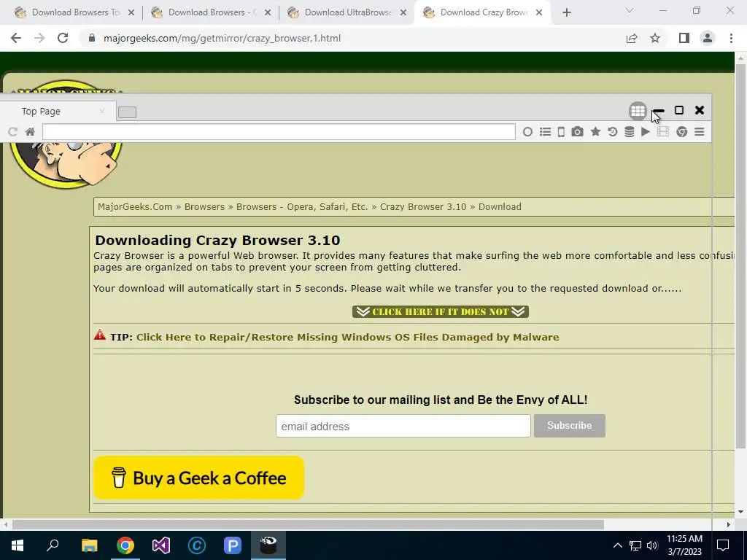Open Browsers - Opera, Safari, Etc. breadcrumb
This screenshot has height=560, width=747.
click(x=302, y=206)
